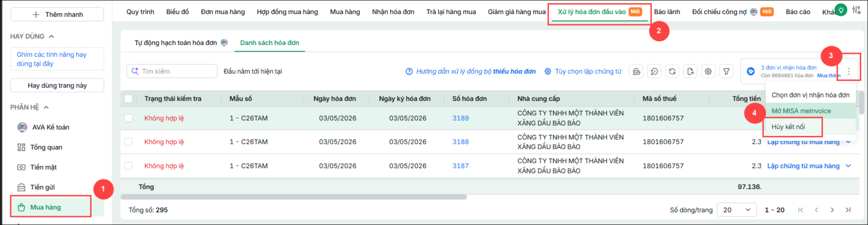Click the horizontal table scrollbar
The height and width of the screenshot is (225, 868).
(293, 197)
